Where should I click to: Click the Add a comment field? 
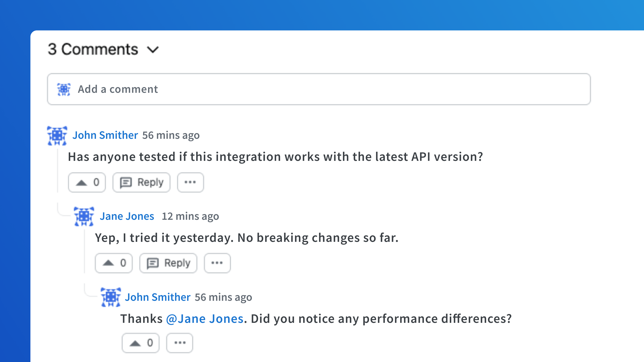(319, 89)
